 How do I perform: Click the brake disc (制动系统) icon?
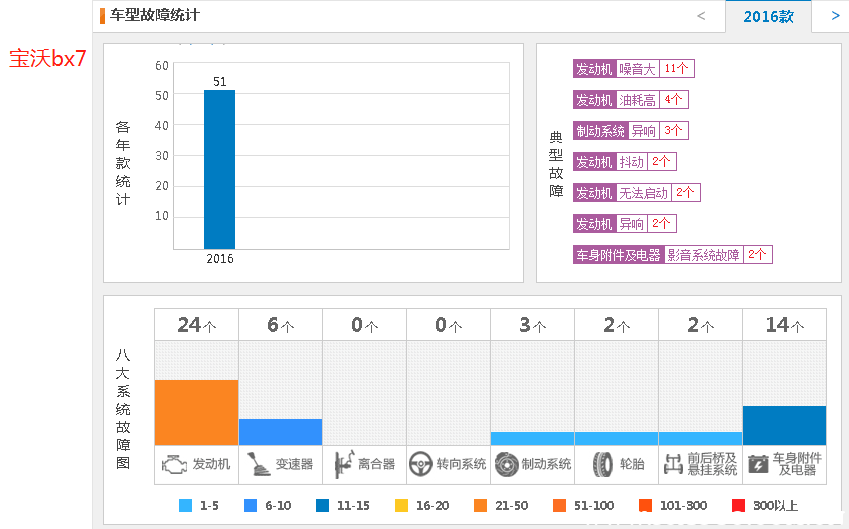(506, 464)
